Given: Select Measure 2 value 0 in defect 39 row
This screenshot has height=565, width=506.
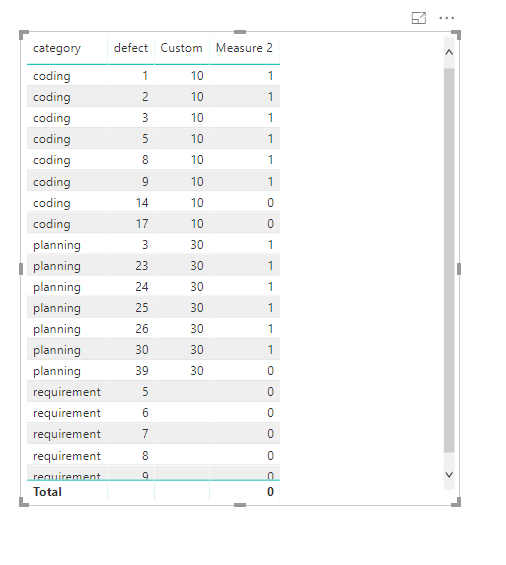Looking at the screenshot, I should coord(270,371).
